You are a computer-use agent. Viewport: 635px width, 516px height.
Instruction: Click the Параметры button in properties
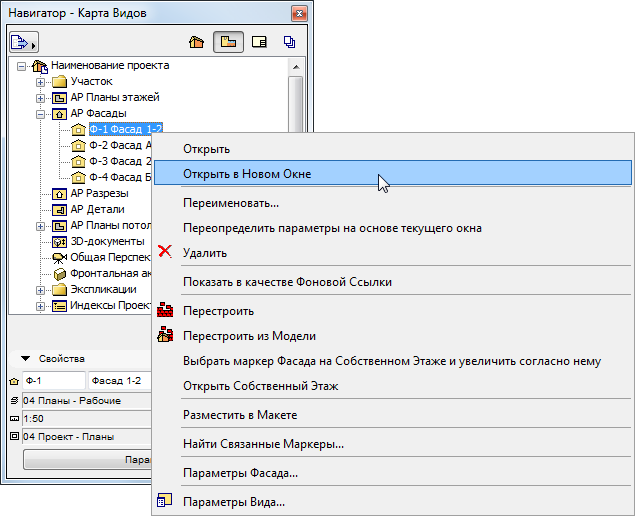click(87, 460)
